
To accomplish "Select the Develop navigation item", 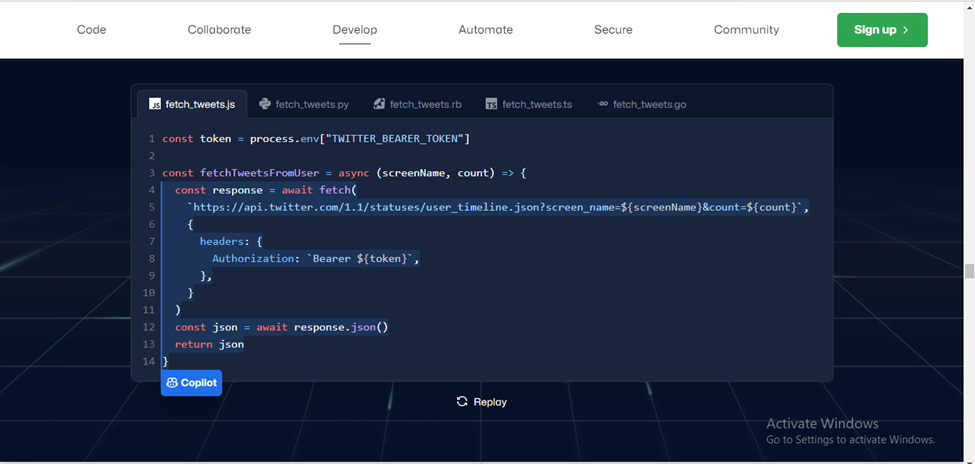I will click(x=354, y=30).
